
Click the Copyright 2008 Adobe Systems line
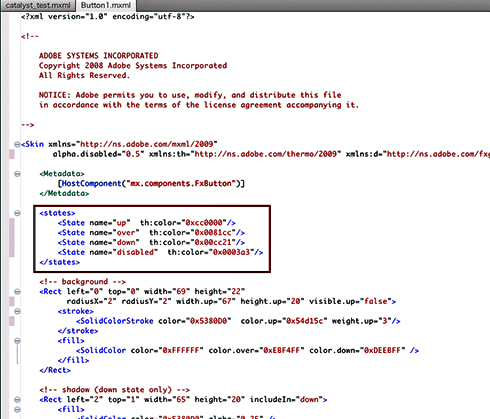pyautogui.click(x=133, y=66)
